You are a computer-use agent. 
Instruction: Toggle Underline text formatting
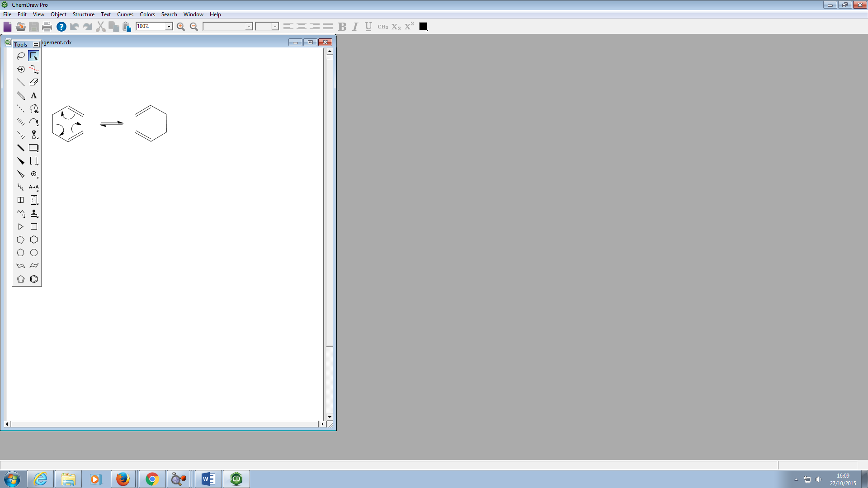click(x=368, y=27)
